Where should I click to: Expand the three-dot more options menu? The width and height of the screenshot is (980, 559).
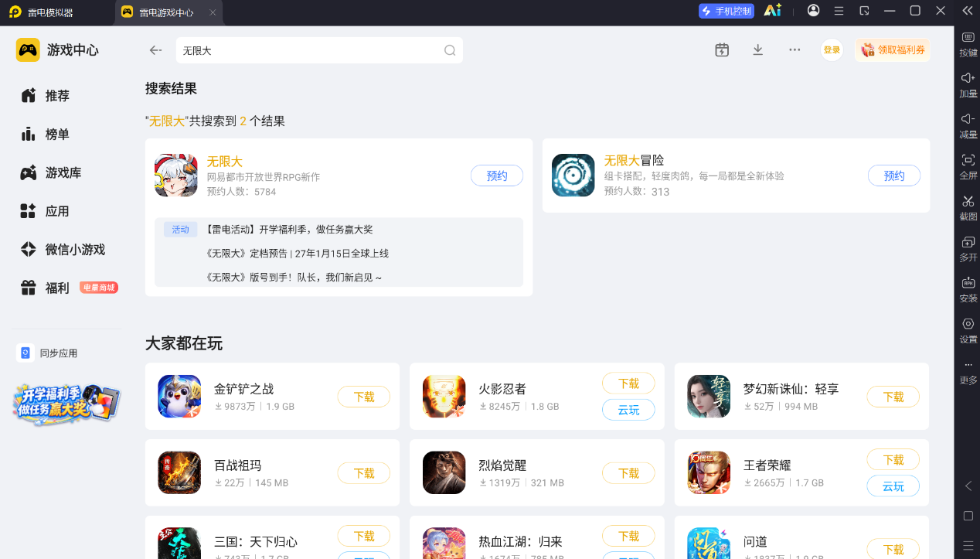pyautogui.click(x=795, y=49)
